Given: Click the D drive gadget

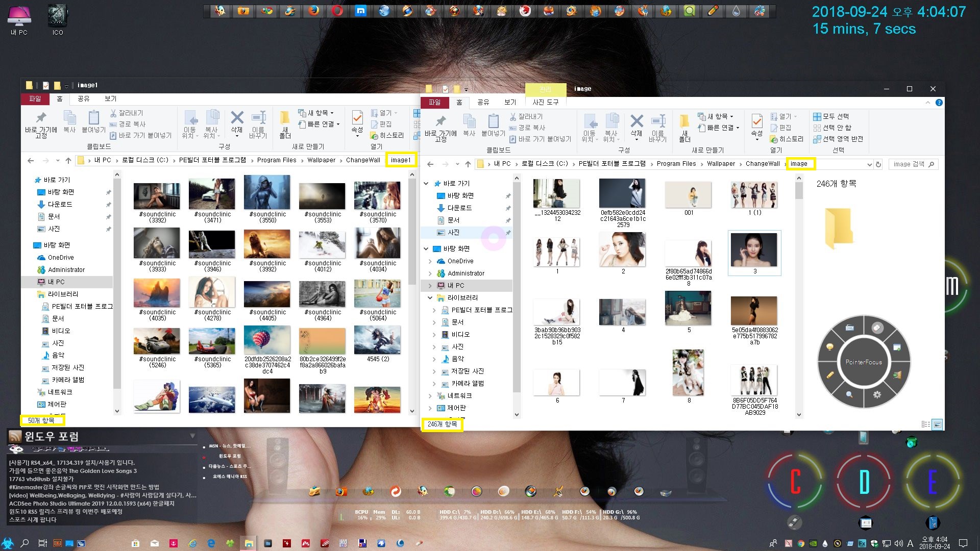Looking at the screenshot, I should (864, 481).
